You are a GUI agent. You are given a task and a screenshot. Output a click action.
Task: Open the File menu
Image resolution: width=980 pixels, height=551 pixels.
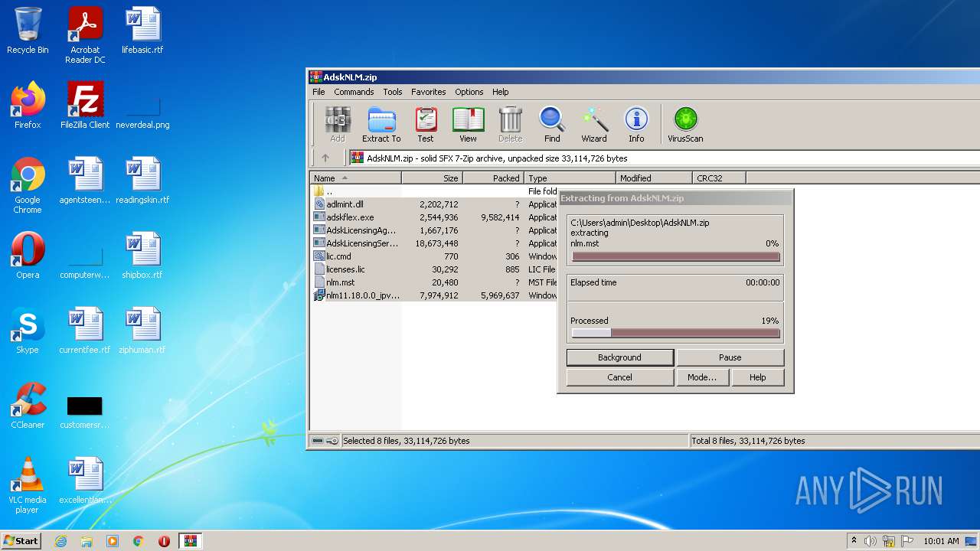click(318, 92)
